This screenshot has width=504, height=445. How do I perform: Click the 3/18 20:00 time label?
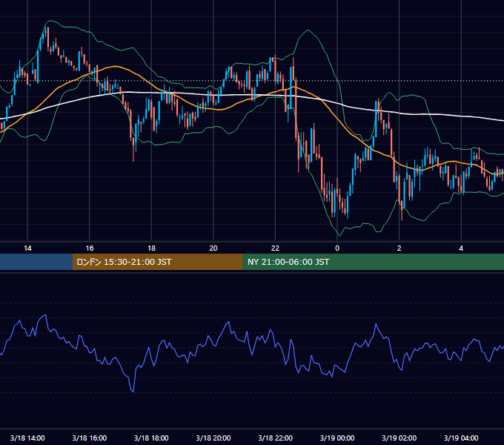click(x=213, y=438)
